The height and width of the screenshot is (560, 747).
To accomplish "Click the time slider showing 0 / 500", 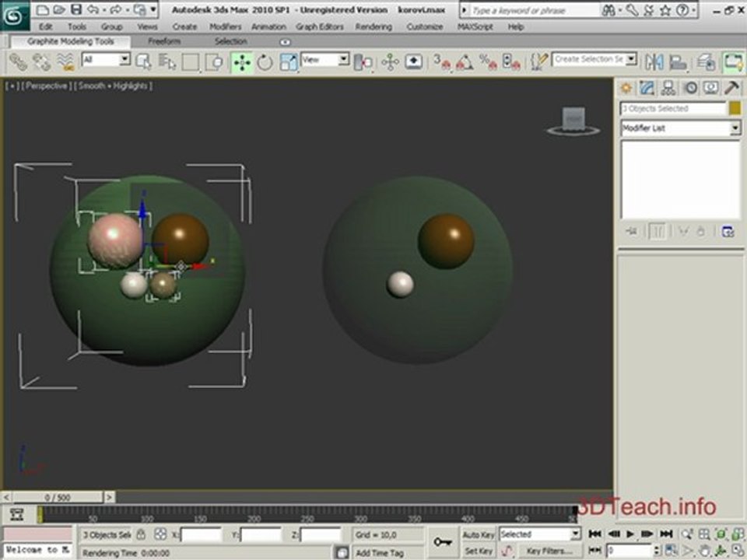I will [58, 497].
